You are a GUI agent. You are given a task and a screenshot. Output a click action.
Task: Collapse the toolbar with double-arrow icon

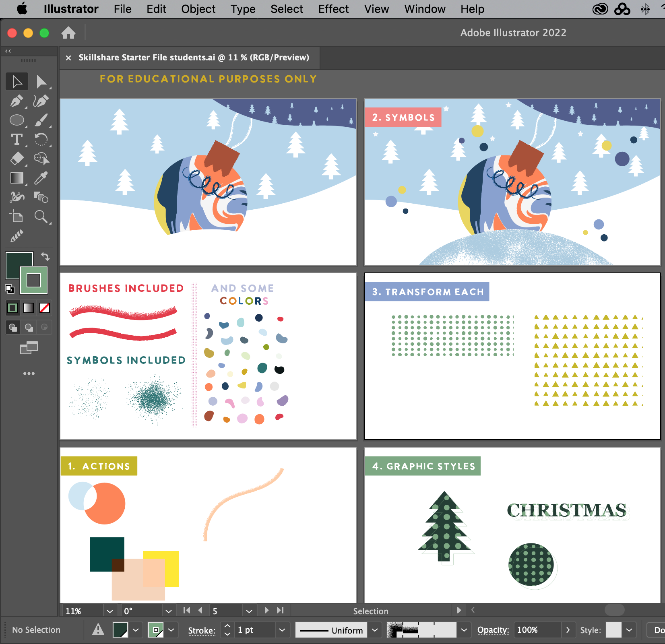(x=8, y=51)
